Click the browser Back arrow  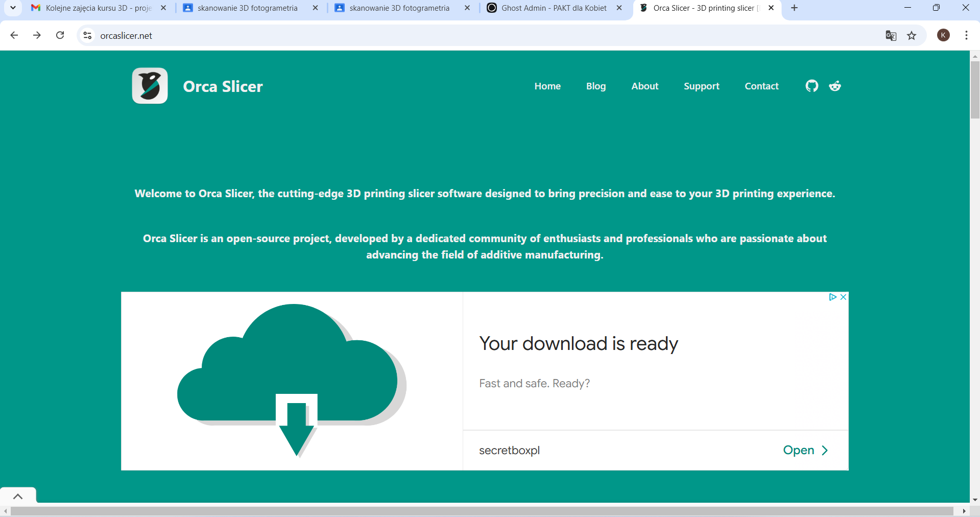click(14, 35)
